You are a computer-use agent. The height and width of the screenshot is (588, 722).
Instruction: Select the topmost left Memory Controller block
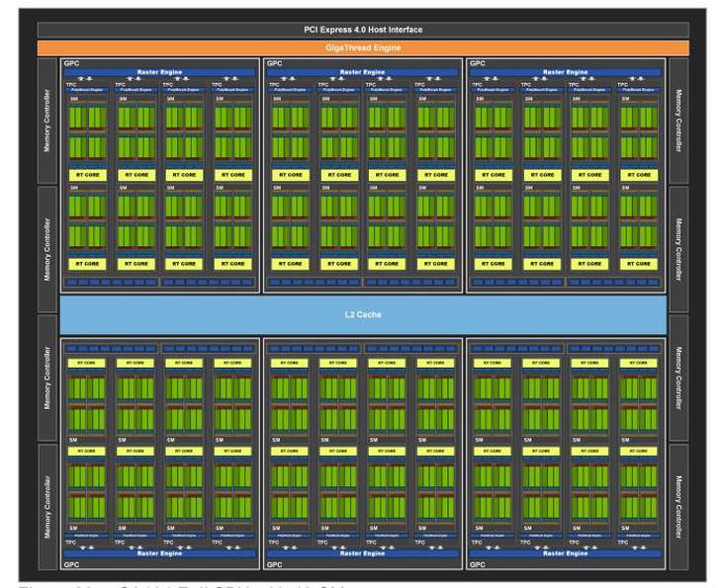46,121
